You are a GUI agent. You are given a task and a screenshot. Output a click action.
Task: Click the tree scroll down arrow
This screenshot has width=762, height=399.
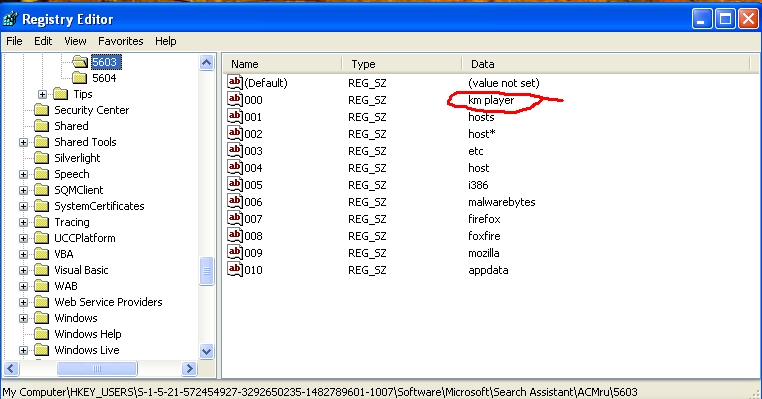(x=207, y=351)
